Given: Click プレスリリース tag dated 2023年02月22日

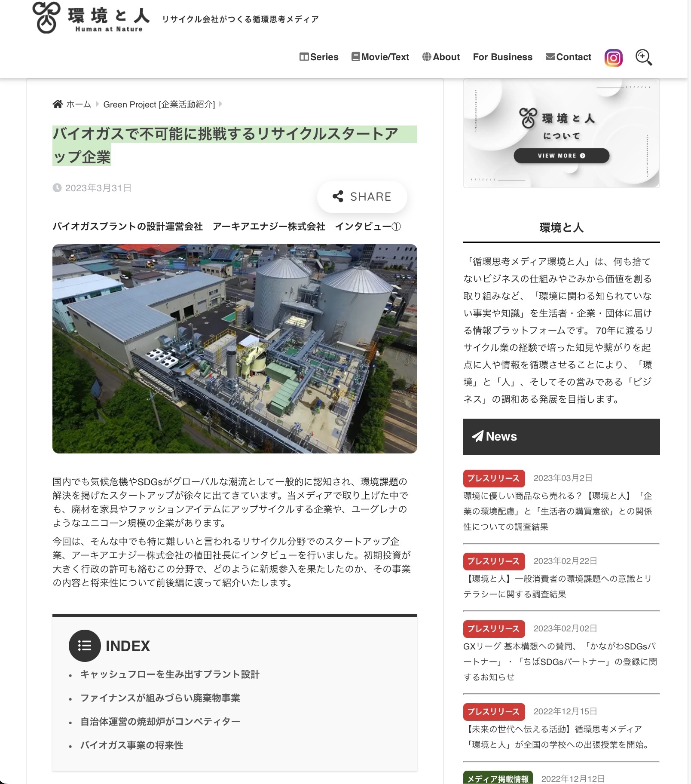Looking at the screenshot, I should 494,561.
